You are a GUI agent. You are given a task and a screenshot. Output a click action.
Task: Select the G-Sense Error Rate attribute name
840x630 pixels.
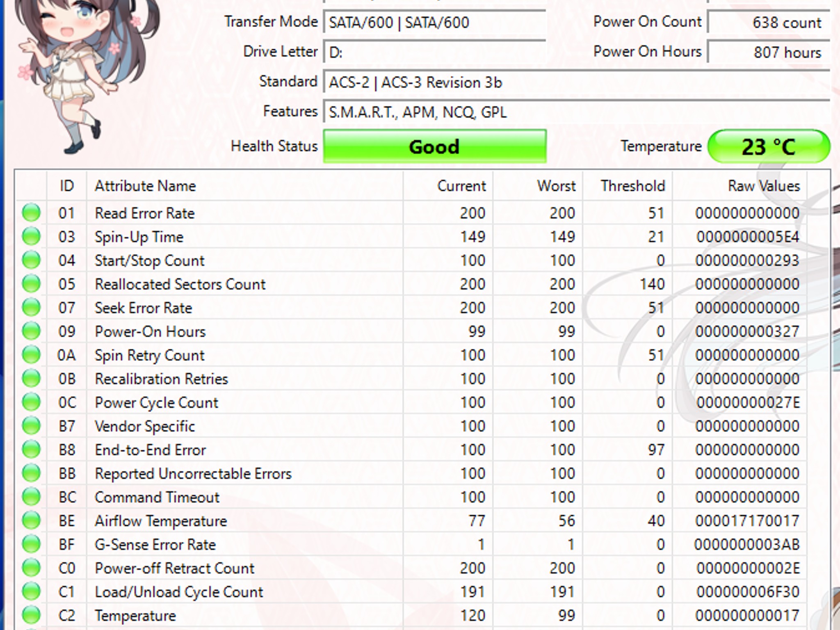[155, 545]
